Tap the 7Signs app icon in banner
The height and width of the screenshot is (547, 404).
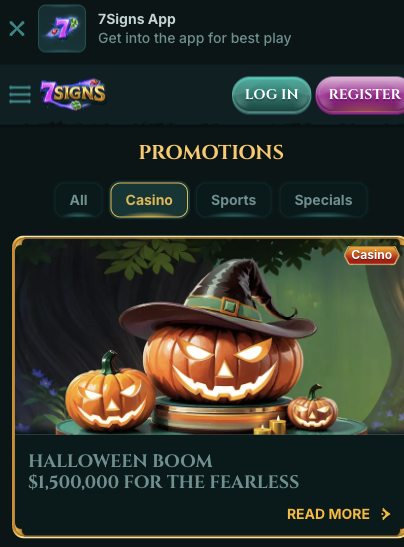tap(62, 29)
